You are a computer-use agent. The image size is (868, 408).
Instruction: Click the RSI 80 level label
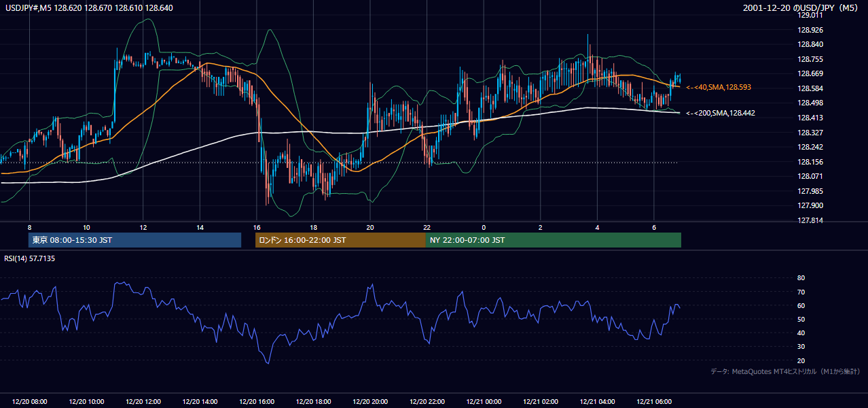(801, 278)
